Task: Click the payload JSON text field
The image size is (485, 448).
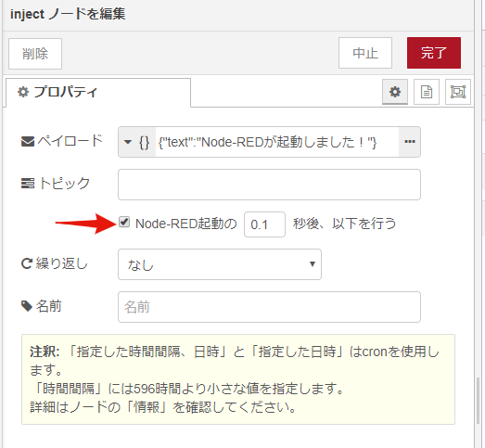Action: tap(277, 142)
